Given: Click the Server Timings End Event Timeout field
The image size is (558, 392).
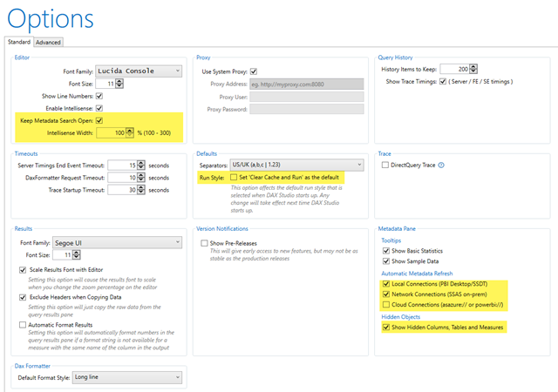Looking at the screenshot, I should coord(122,165).
